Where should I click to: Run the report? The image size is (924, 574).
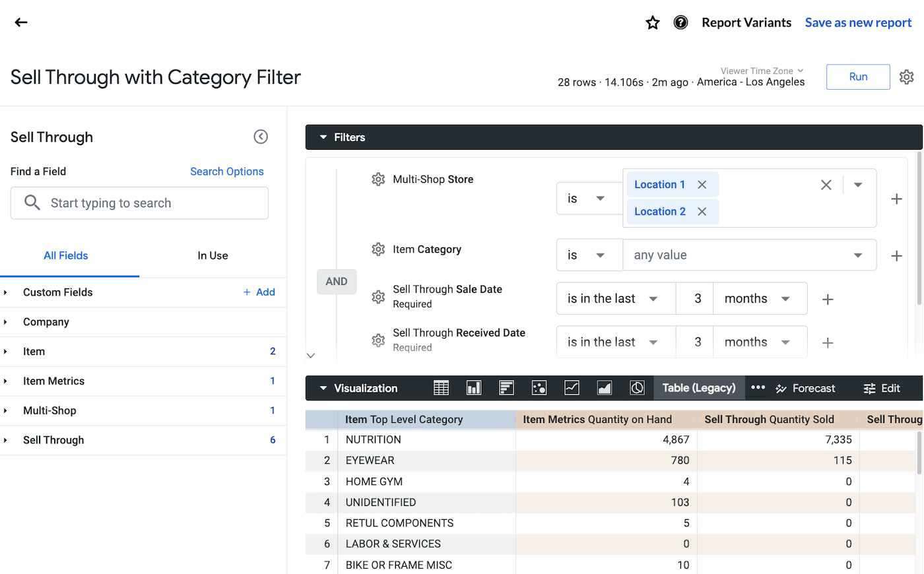(x=857, y=77)
